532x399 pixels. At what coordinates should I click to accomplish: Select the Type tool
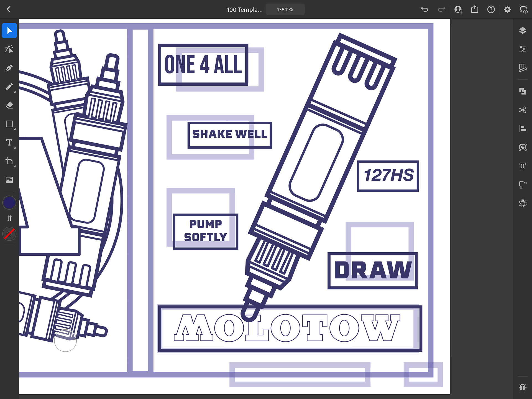[x=9, y=143]
